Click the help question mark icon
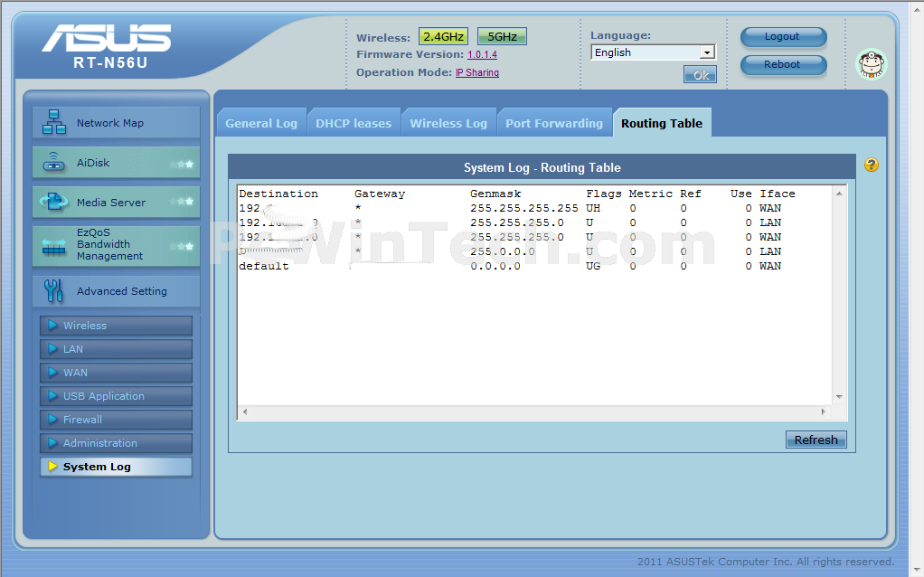Viewport: 924px width, 577px height. pos(872,165)
